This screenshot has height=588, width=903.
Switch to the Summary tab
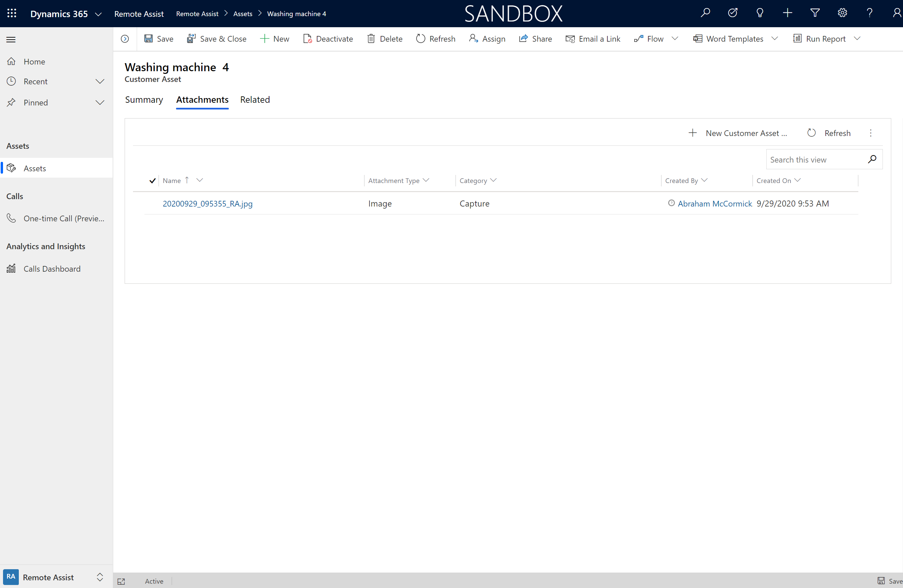tap(144, 99)
